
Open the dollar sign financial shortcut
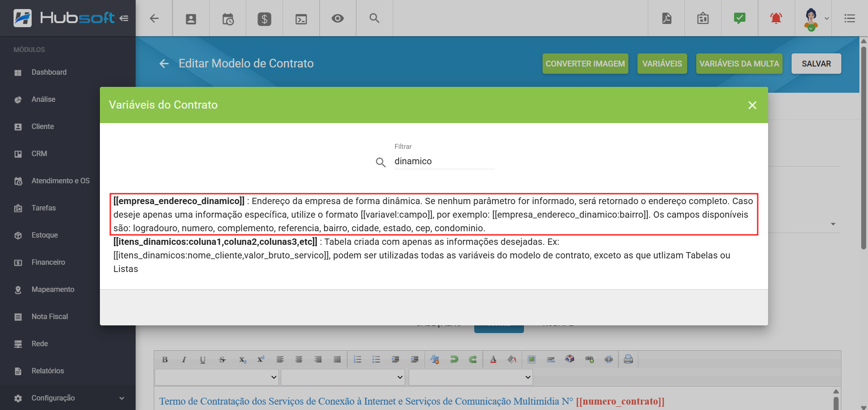pos(264,19)
